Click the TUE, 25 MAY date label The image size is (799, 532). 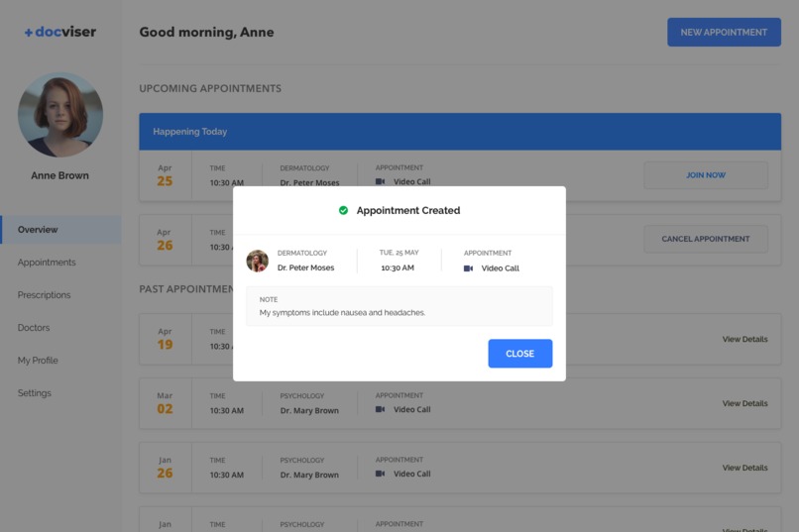coord(399,253)
